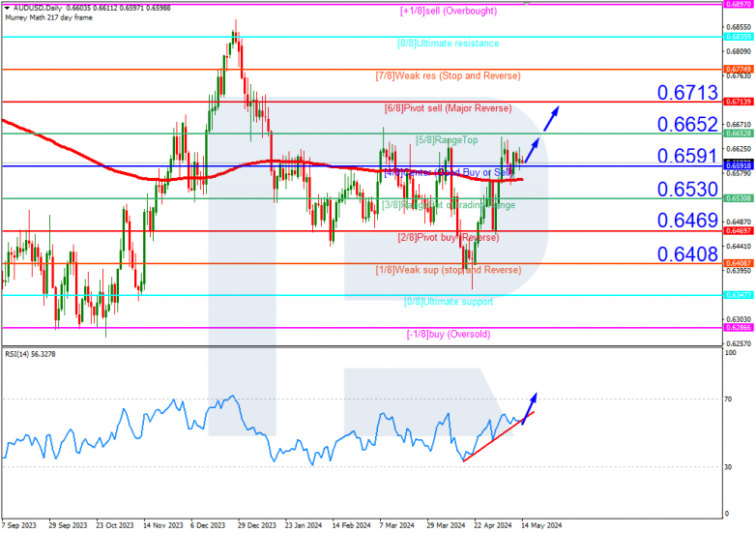Open the chart menu triangle beside AUDUSD,Daily

[x=7, y=8]
